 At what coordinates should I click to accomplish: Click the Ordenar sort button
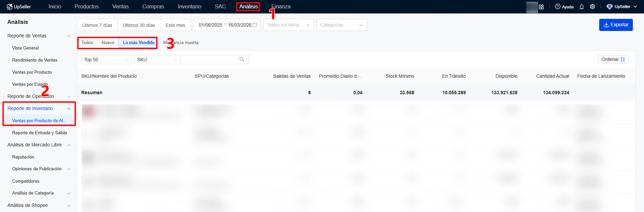[613, 60]
